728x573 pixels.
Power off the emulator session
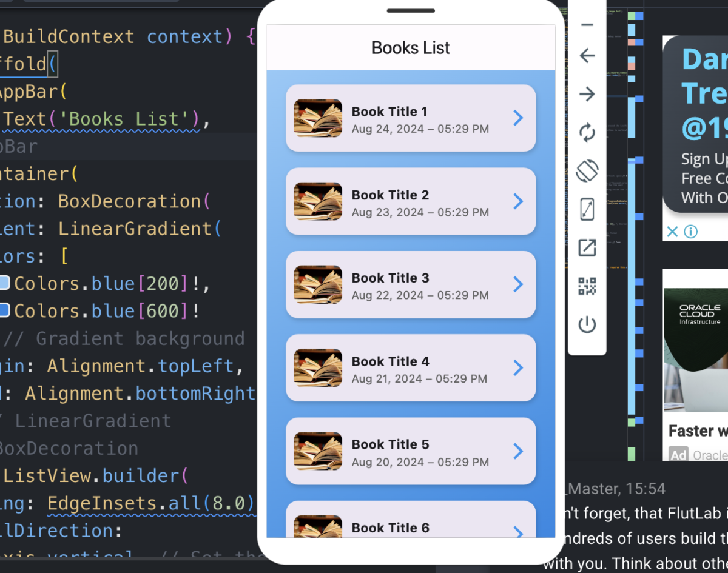[587, 324]
